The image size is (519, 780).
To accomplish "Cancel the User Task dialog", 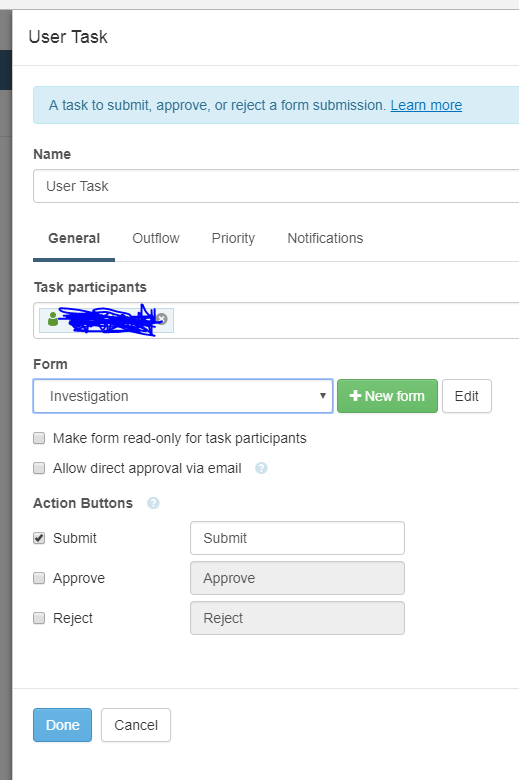I will click(136, 725).
